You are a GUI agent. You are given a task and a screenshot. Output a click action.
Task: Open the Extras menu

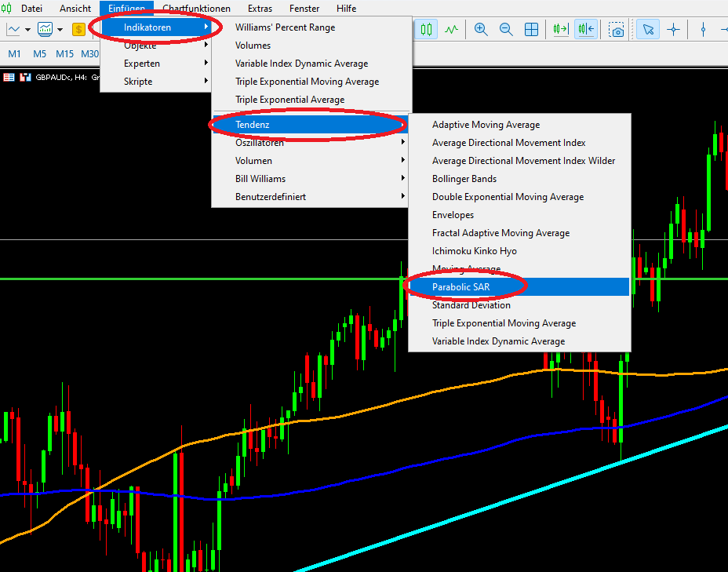pos(260,9)
